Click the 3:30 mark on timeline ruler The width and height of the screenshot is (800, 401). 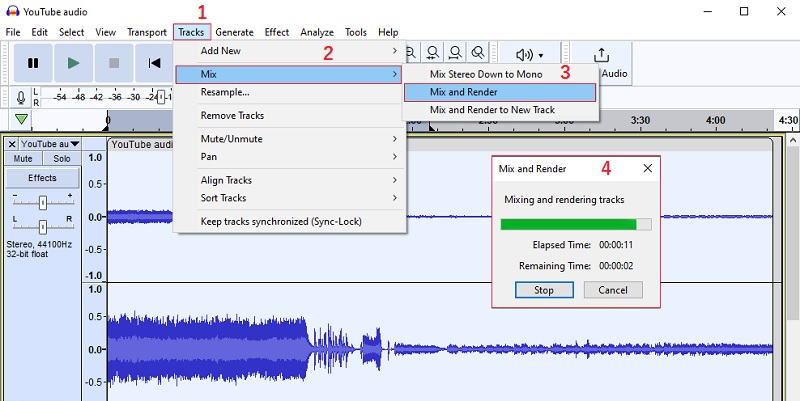click(x=640, y=120)
